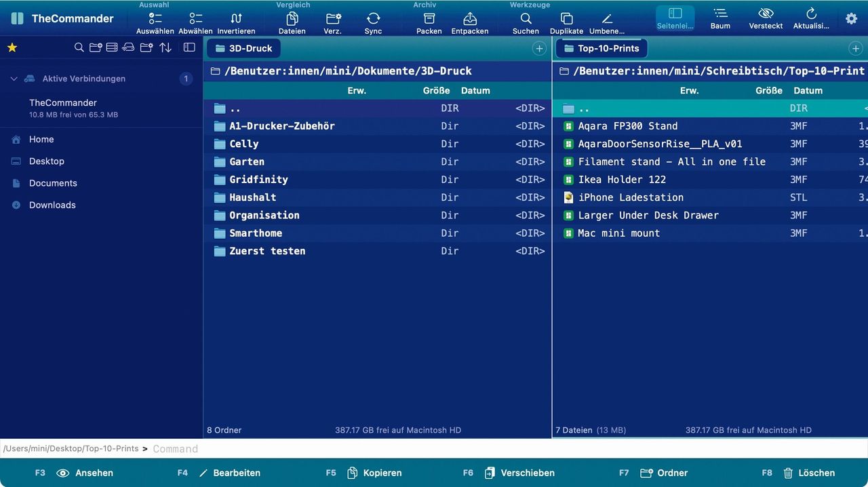Viewport: 868px width, 487px height.
Task: Select the Garten folder
Action: click(377, 161)
